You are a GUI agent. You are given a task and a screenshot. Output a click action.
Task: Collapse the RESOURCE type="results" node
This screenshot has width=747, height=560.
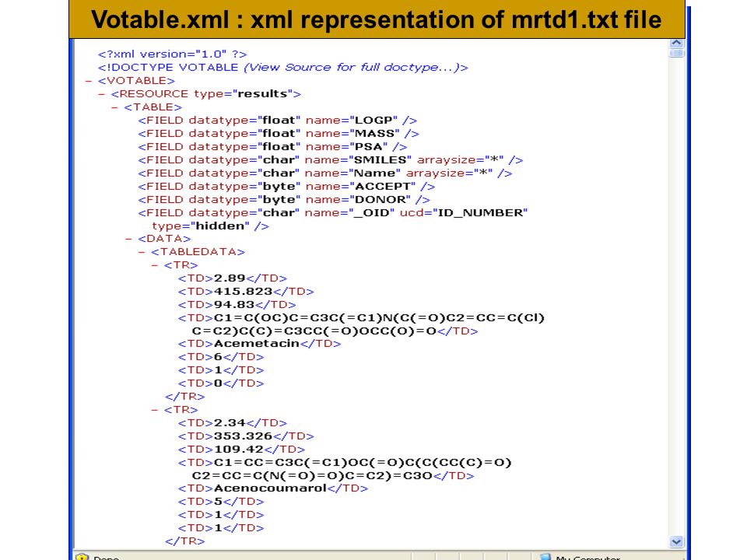tap(101, 94)
